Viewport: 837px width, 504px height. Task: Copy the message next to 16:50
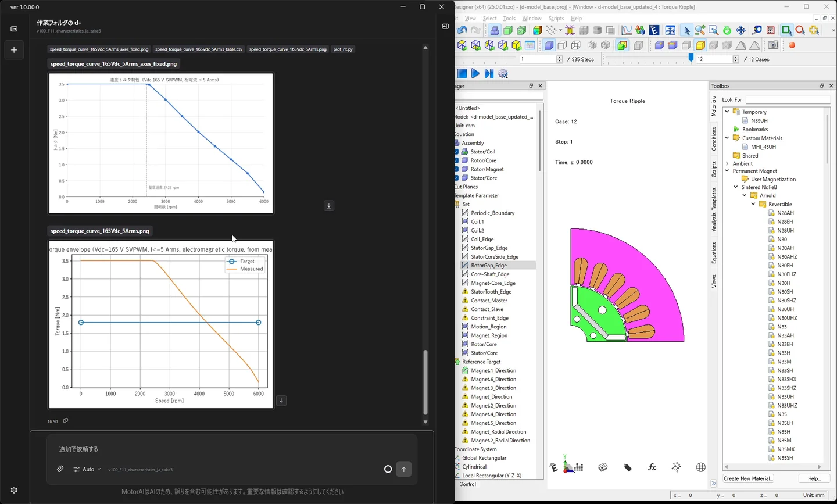point(66,421)
